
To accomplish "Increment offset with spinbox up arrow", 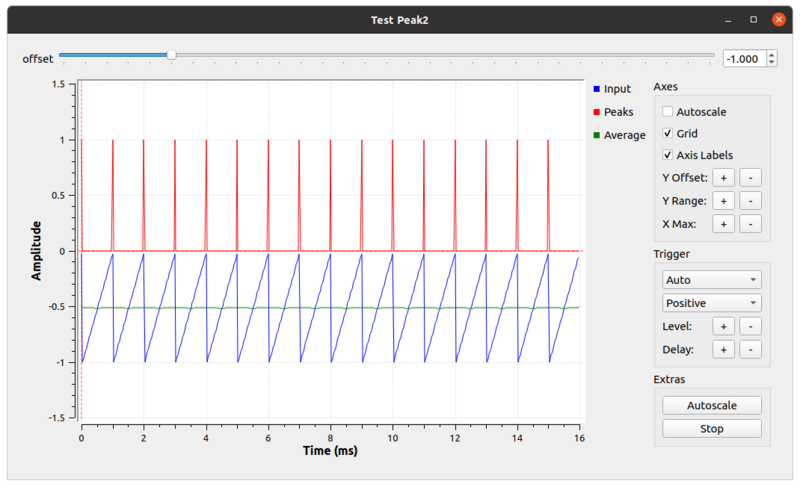I will point(771,55).
